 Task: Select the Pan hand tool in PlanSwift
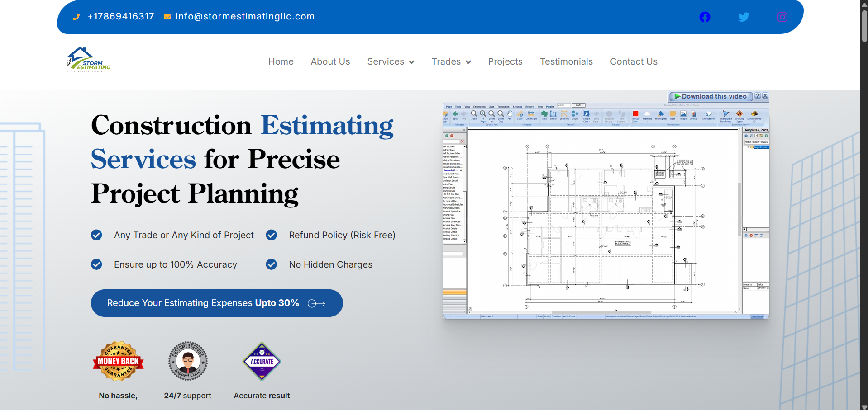coord(510,115)
